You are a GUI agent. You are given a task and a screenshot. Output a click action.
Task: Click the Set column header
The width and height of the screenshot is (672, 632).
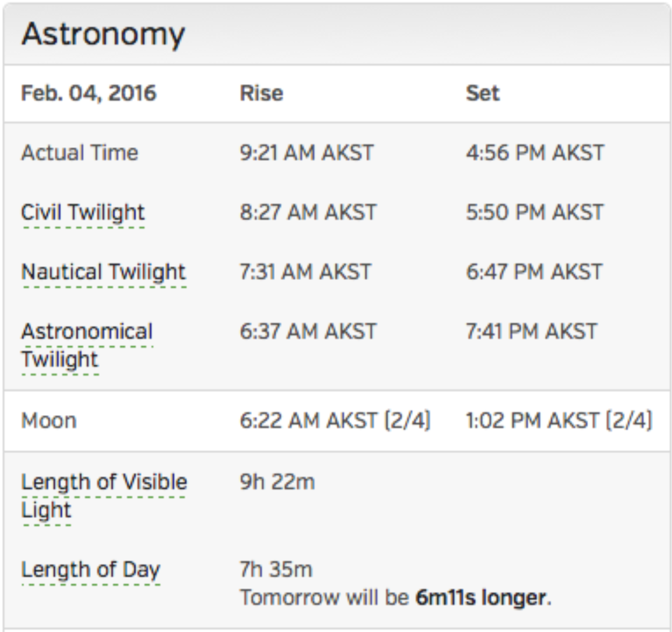point(483,94)
